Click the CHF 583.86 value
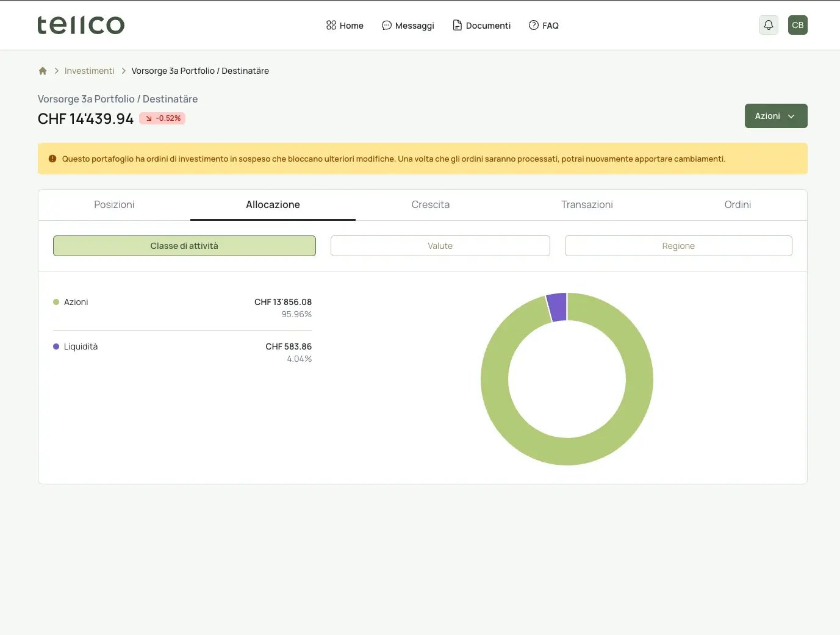840x635 pixels. pos(289,346)
